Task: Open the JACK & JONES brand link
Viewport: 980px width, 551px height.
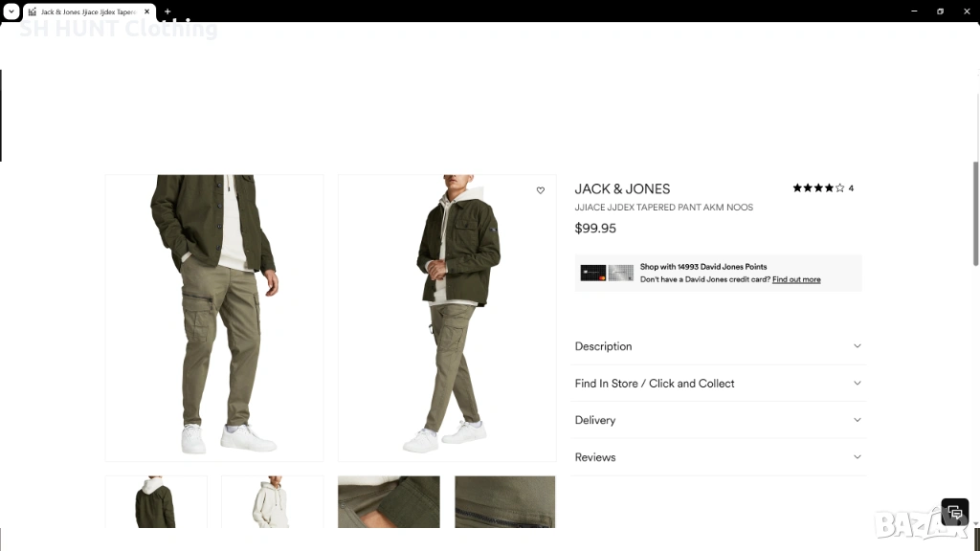Action: (622, 189)
